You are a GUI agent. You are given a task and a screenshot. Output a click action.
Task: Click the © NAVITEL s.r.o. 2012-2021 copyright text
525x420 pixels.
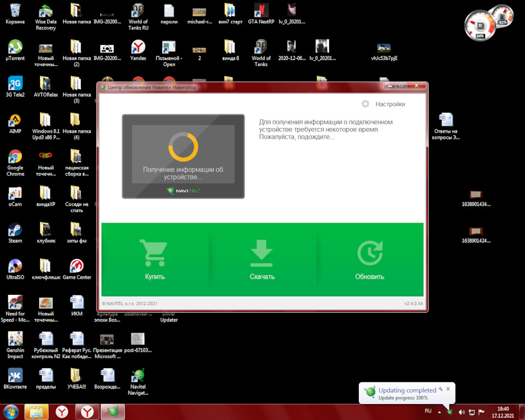[x=130, y=304]
